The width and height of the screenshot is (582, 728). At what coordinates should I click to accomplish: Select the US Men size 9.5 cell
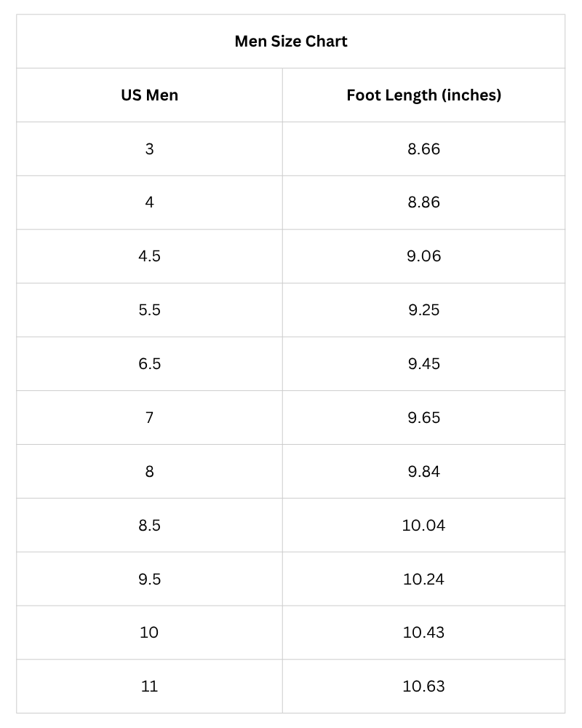tap(149, 579)
